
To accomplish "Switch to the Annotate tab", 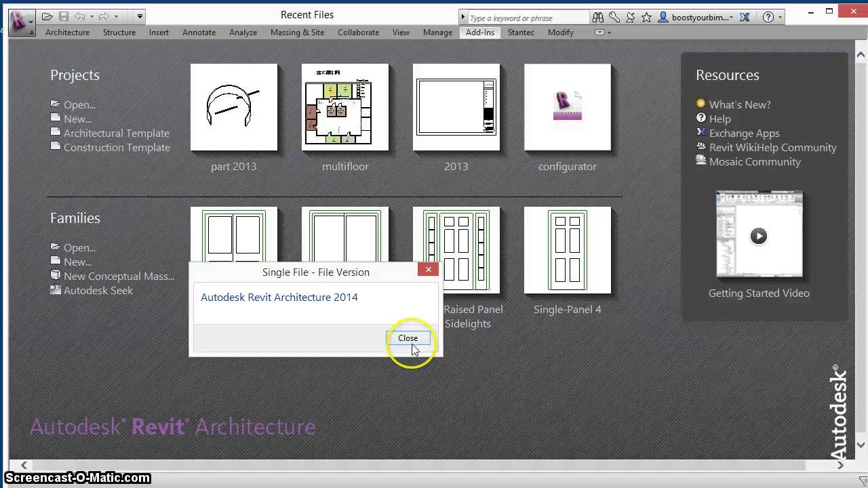I will click(199, 32).
